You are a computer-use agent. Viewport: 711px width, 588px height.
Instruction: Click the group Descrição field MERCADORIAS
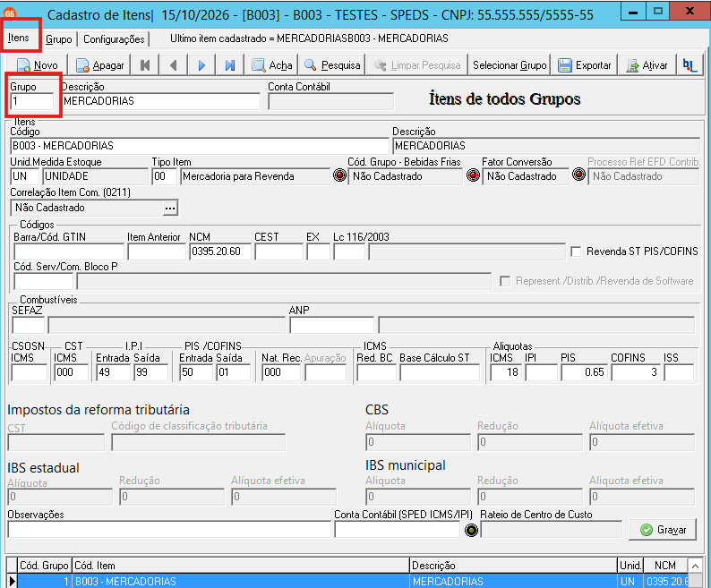click(161, 101)
